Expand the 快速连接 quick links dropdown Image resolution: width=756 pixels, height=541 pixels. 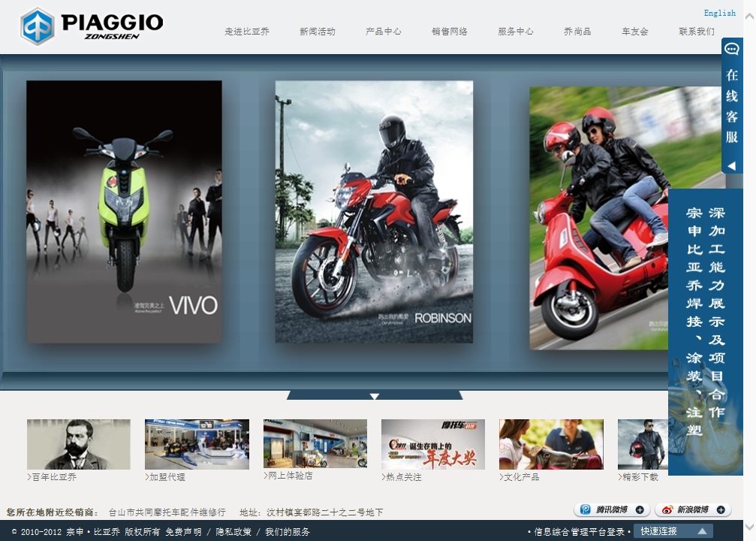703,531
